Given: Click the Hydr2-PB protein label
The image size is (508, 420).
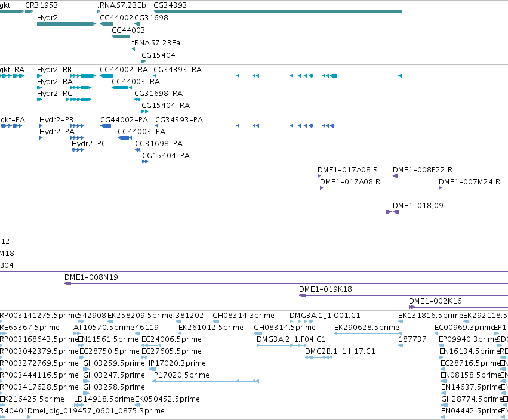Looking at the screenshot, I should 56,120.
